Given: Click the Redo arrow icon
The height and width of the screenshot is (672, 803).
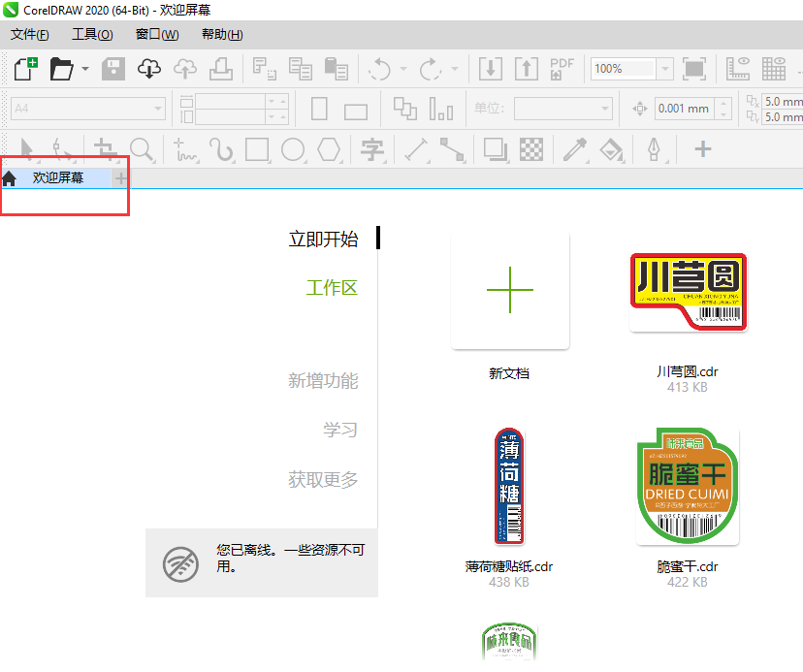Looking at the screenshot, I should pyautogui.click(x=431, y=69).
